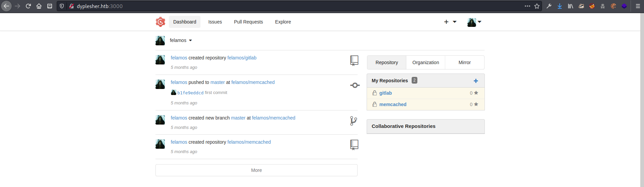Click the blue plus to add repository
The image size is (644, 187).
[475, 81]
